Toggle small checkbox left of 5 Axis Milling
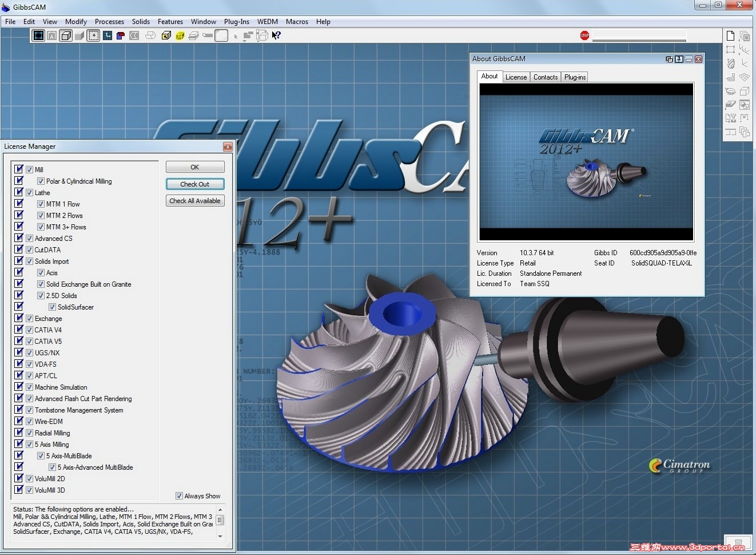 point(29,444)
